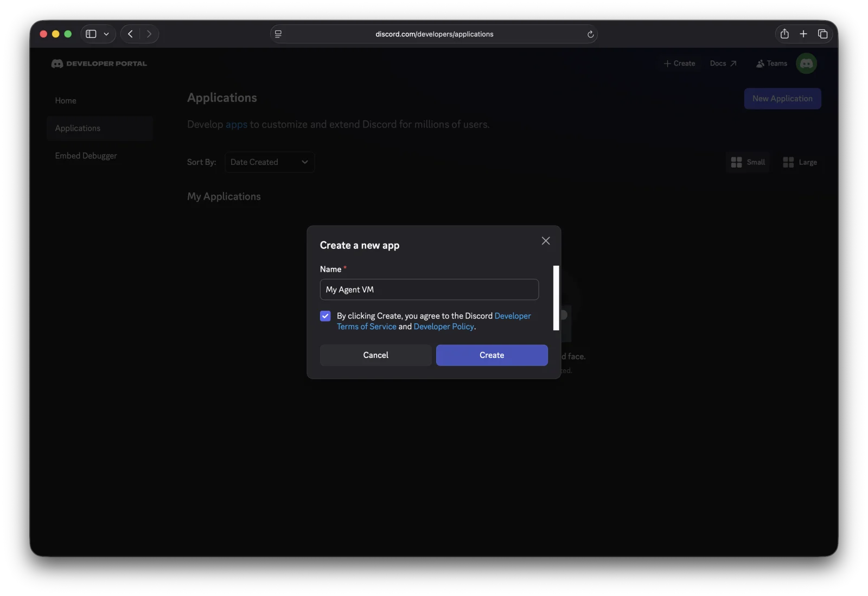The height and width of the screenshot is (596, 868).
Task: Toggle the Safari sidebar
Action: point(91,34)
